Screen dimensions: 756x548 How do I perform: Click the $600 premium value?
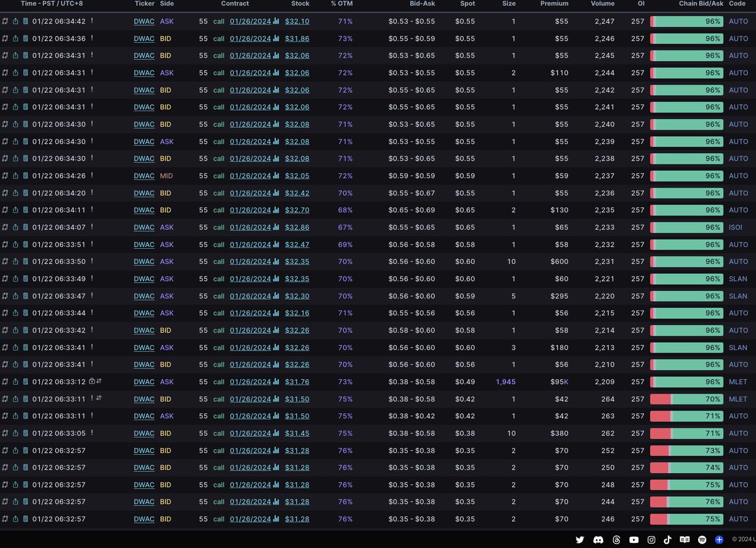tap(559, 261)
